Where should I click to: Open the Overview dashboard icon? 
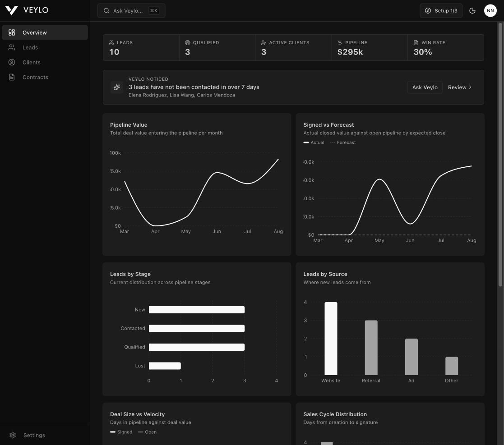click(x=12, y=32)
